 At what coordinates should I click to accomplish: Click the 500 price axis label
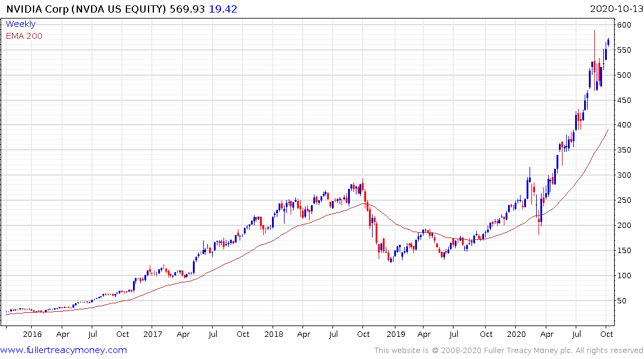click(x=624, y=75)
